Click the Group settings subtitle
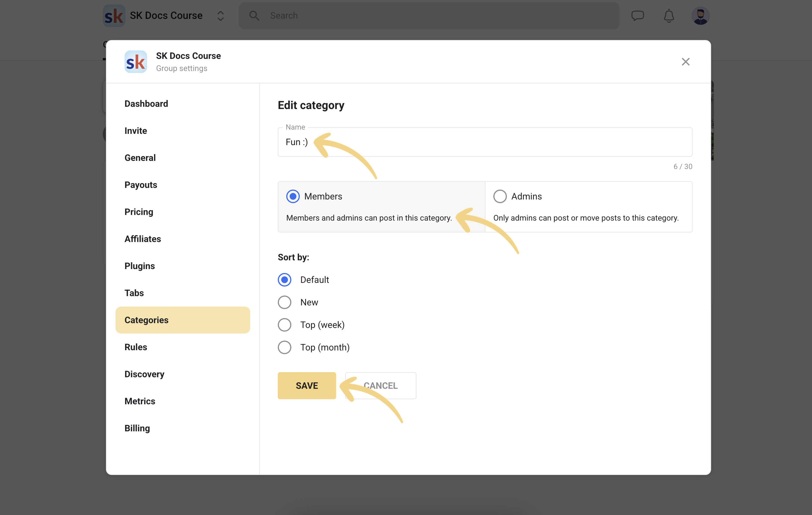The height and width of the screenshot is (515, 812). 181,68
